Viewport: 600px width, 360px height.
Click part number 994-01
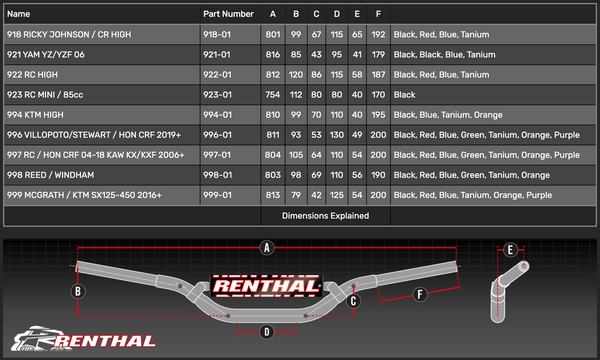(x=217, y=115)
